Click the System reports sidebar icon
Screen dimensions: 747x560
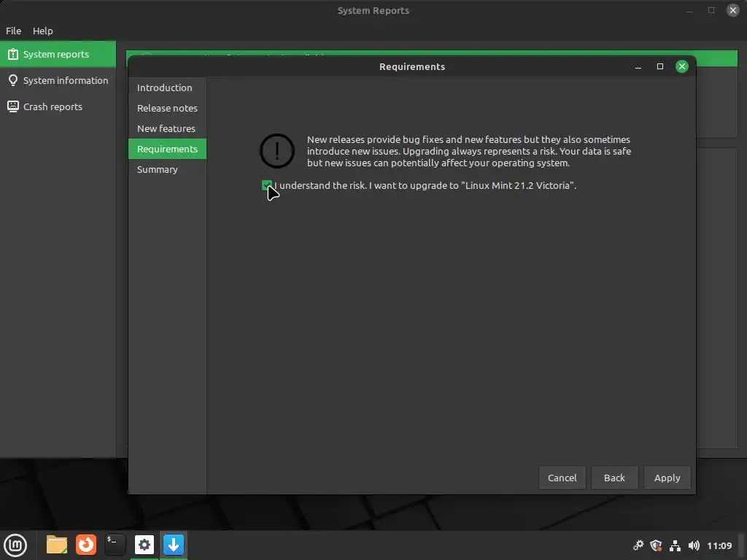[x=13, y=54]
